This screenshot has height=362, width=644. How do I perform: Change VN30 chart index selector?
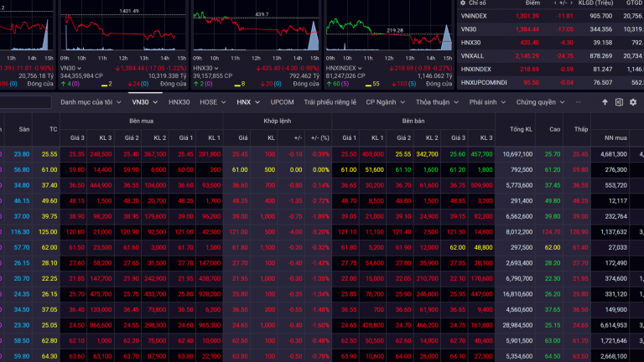coord(70,68)
